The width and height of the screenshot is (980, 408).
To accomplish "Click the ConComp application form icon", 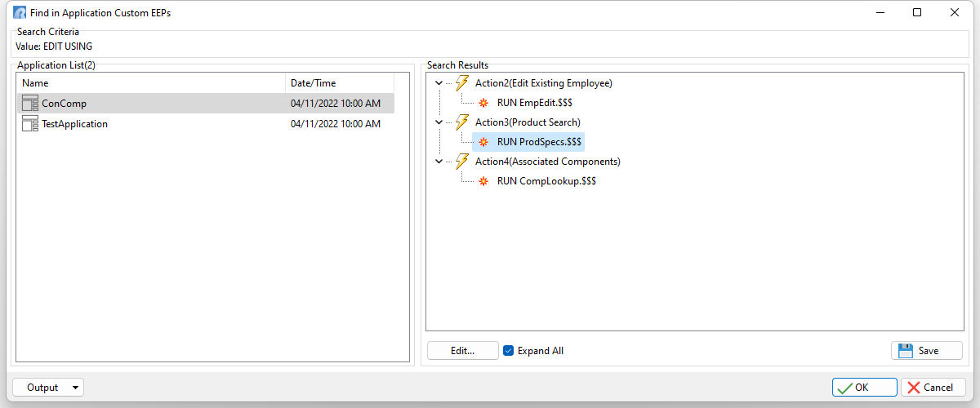I will coord(30,104).
